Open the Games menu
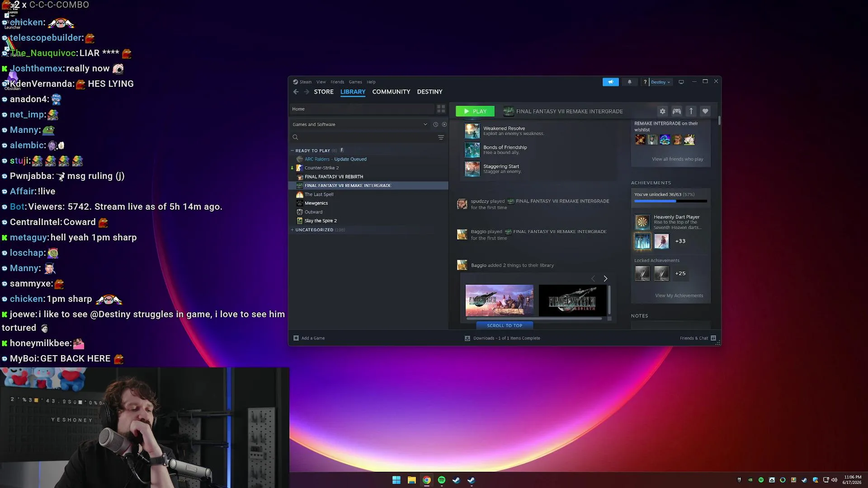This screenshot has height=488, width=868. click(355, 82)
